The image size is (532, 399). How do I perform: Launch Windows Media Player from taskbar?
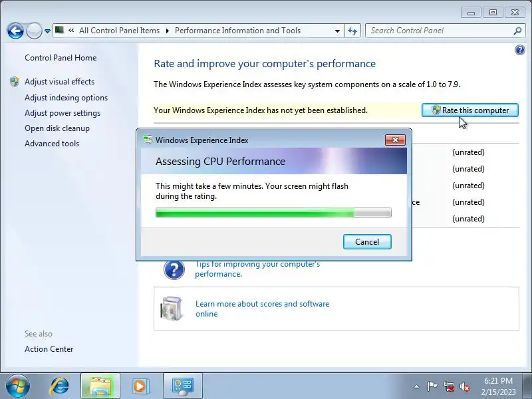tap(140, 386)
